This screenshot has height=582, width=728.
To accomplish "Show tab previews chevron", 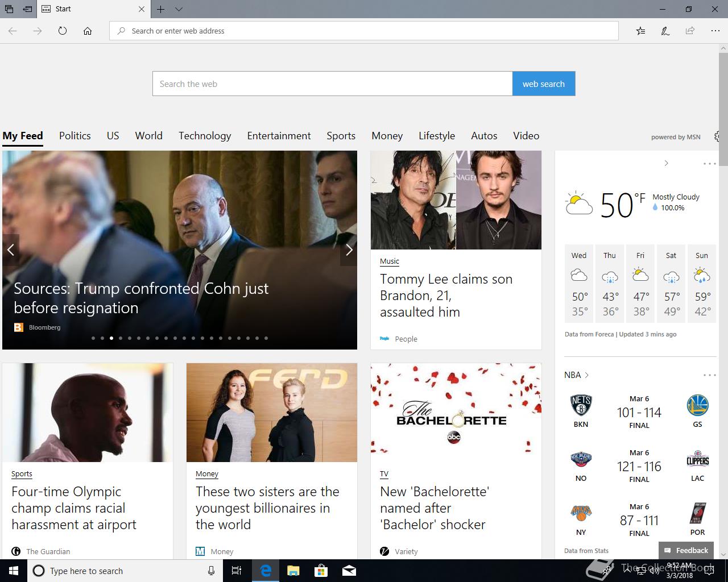I will tap(179, 9).
